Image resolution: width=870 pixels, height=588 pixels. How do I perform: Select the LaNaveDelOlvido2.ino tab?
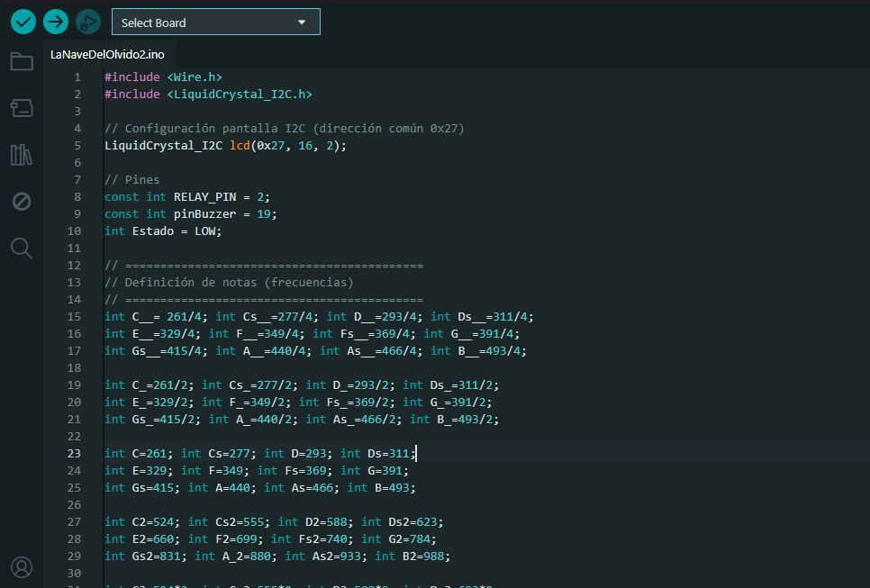pos(108,54)
